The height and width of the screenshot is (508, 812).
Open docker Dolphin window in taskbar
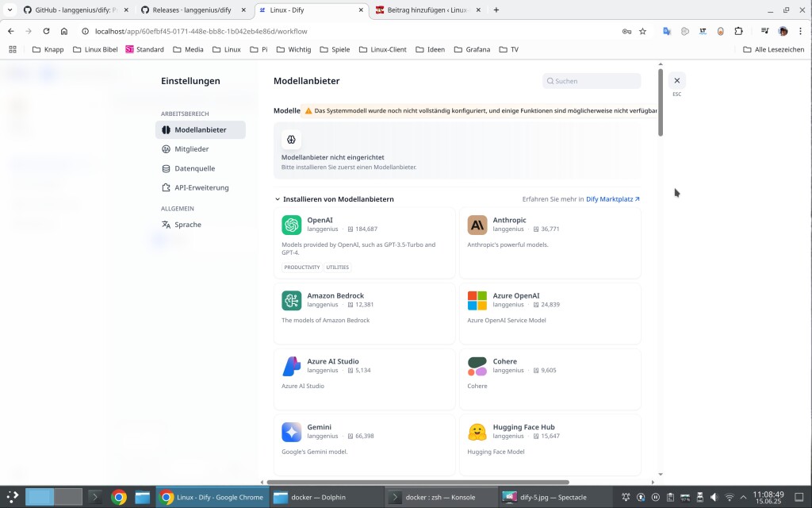[326, 497]
